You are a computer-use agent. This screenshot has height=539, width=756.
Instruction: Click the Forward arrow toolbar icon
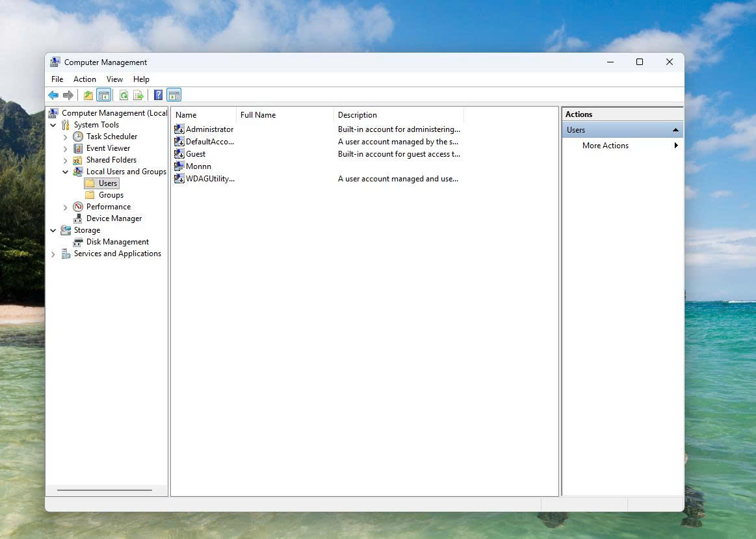point(68,96)
